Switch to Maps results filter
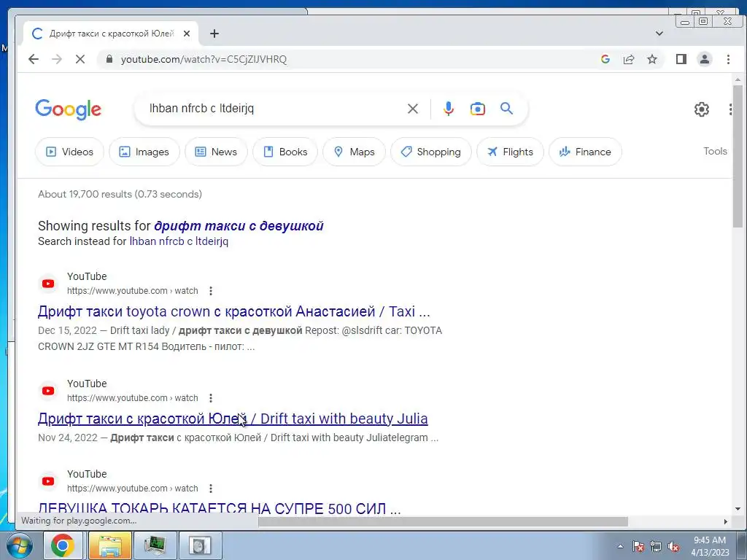747x560 pixels. pyautogui.click(x=354, y=152)
